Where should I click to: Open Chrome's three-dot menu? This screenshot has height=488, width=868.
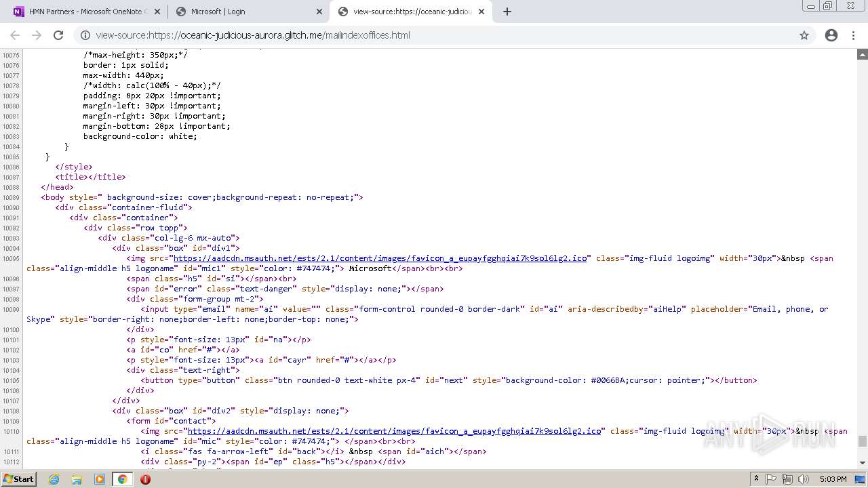pos(853,35)
